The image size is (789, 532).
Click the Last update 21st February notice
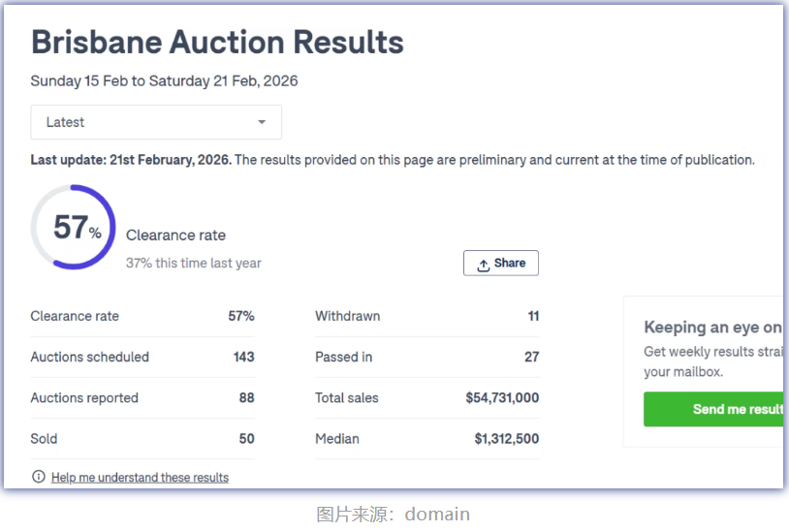click(131, 160)
